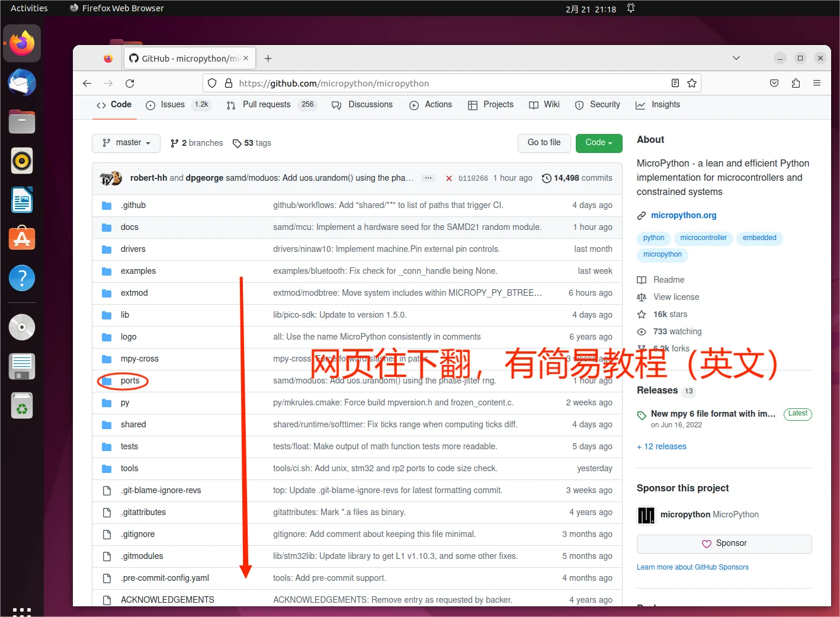Close the GitHub micropython tab

tap(246, 58)
